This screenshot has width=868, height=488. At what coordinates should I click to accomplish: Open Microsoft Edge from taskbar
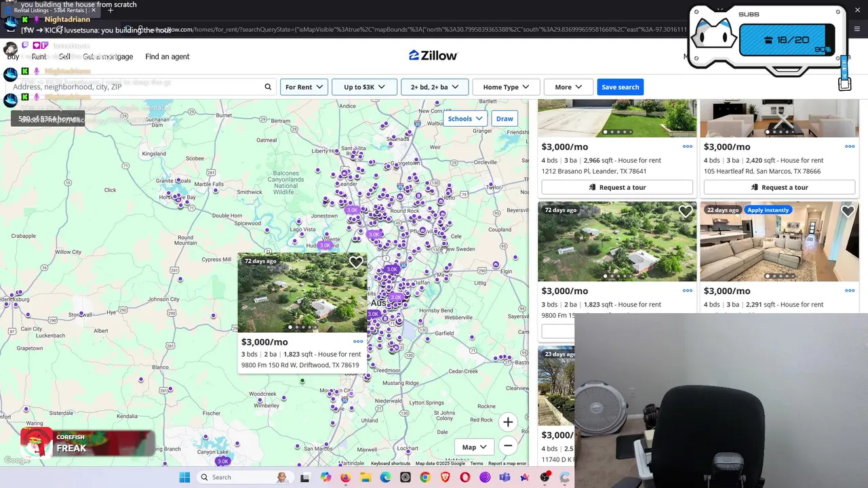pyautogui.click(x=385, y=477)
